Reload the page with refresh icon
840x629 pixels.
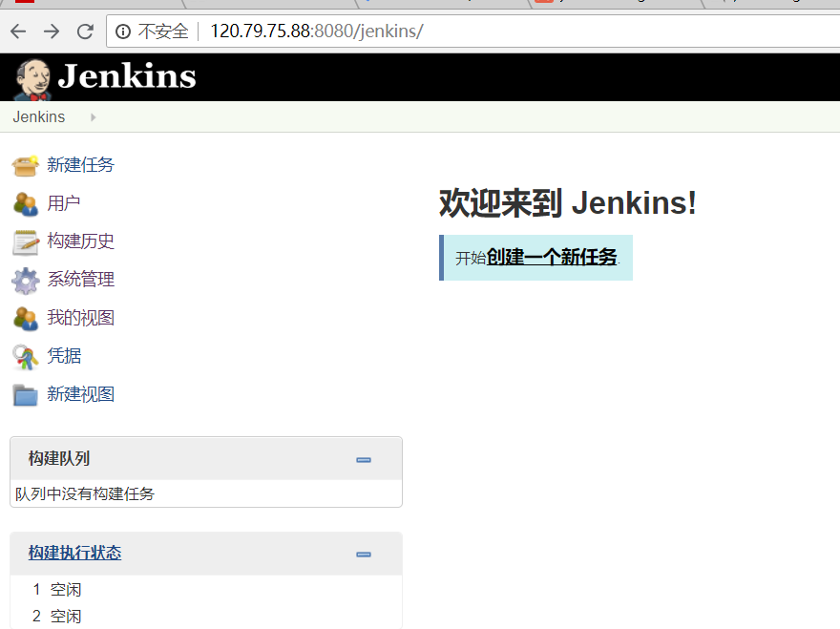(x=85, y=31)
